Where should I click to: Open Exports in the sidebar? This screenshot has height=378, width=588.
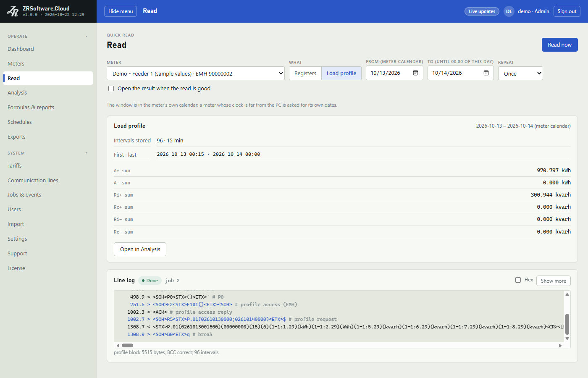click(x=48, y=137)
